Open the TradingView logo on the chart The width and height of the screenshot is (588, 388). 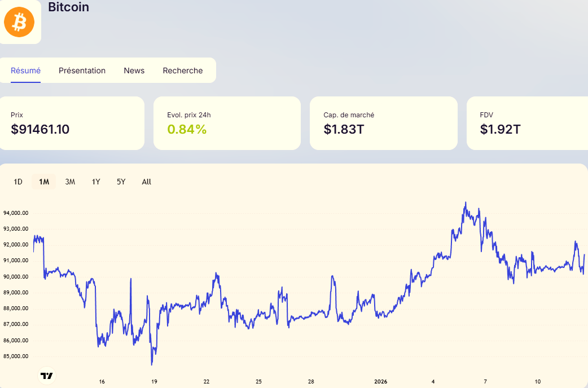click(x=47, y=376)
